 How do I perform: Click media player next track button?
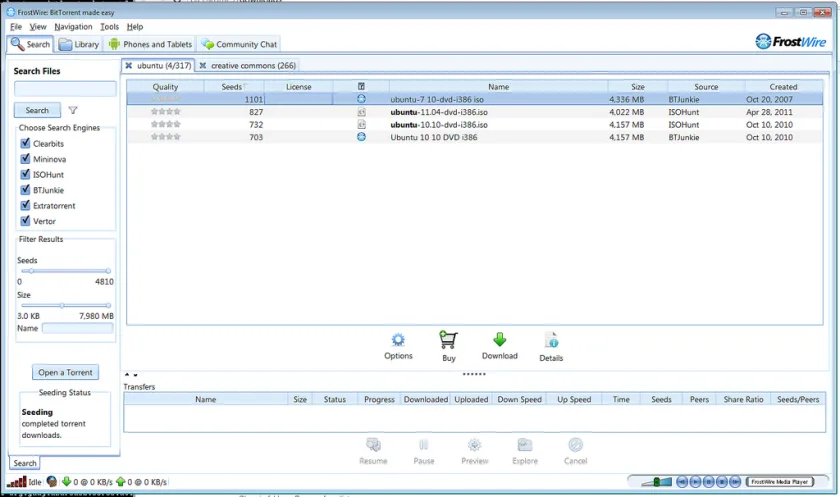click(735, 481)
